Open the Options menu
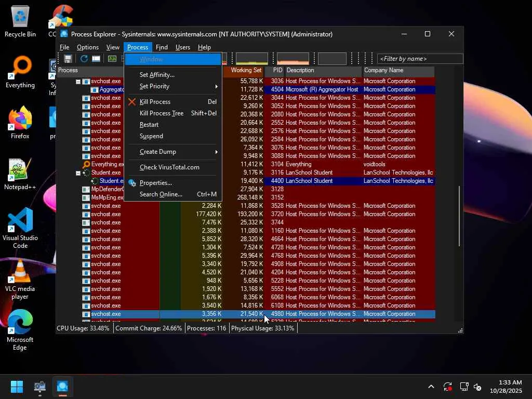Image resolution: width=532 pixels, height=399 pixels. [87, 47]
